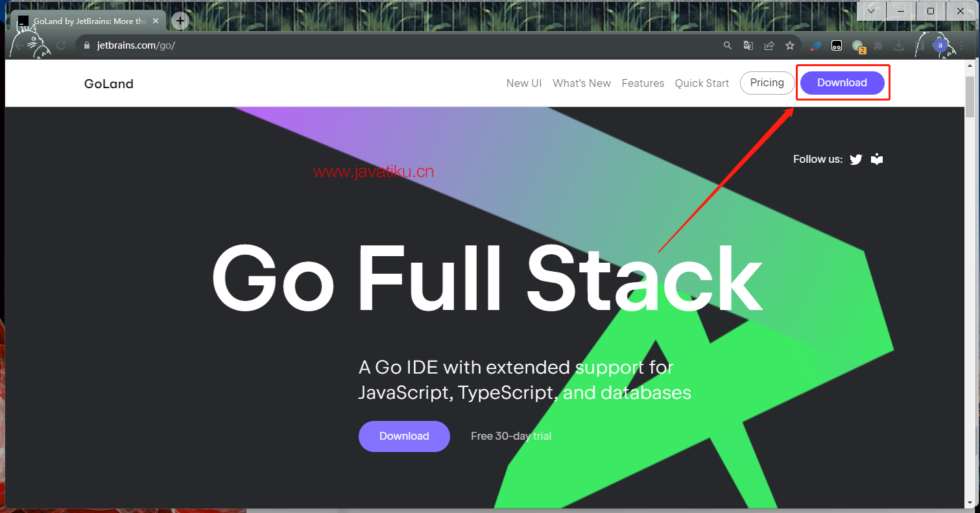980x513 pixels.
Task: Reload the page
Action: pos(61,45)
